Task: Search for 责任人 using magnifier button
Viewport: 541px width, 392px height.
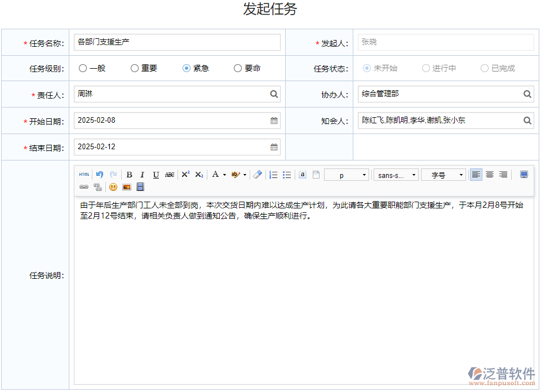Action: (x=274, y=94)
